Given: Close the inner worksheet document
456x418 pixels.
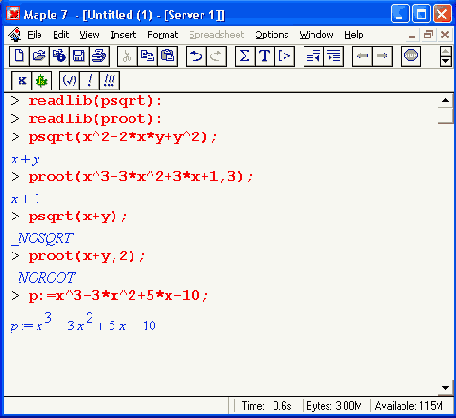Looking at the screenshot, I should click(x=445, y=35).
